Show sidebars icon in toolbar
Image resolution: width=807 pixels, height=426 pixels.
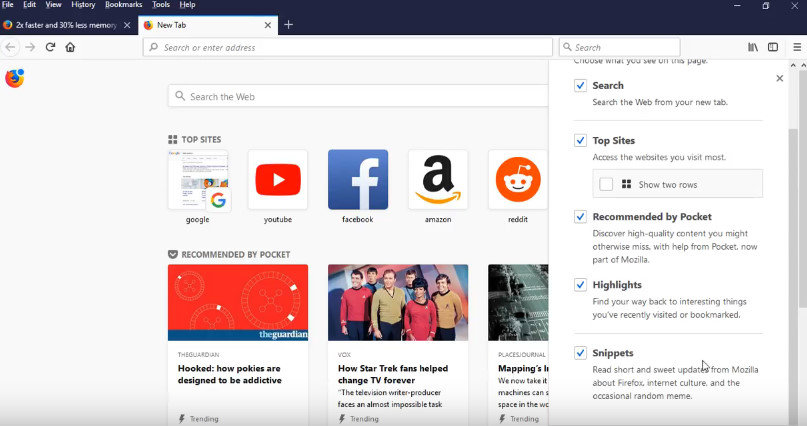pos(773,47)
